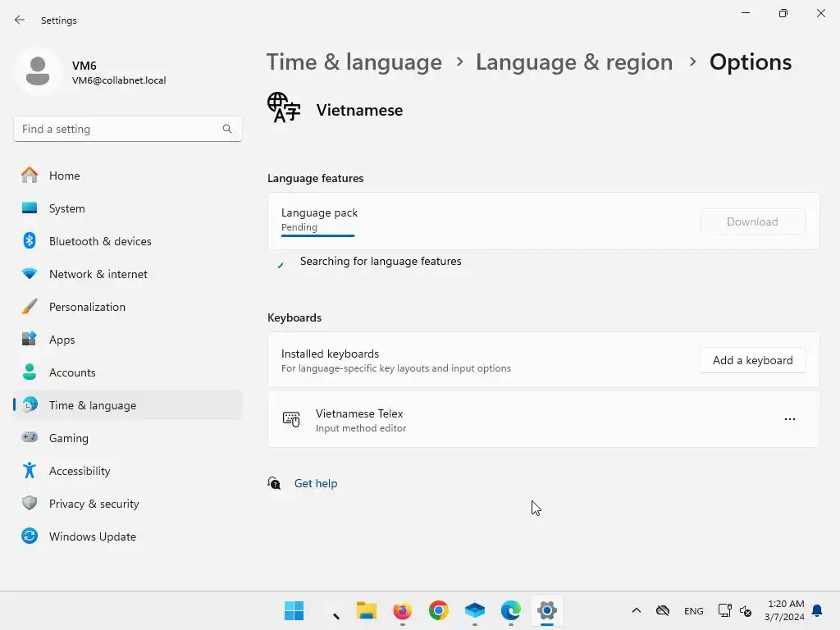This screenshot has width=840, height=630.
Task: Open the Apps settings section
Action: (x=62, y=340)
